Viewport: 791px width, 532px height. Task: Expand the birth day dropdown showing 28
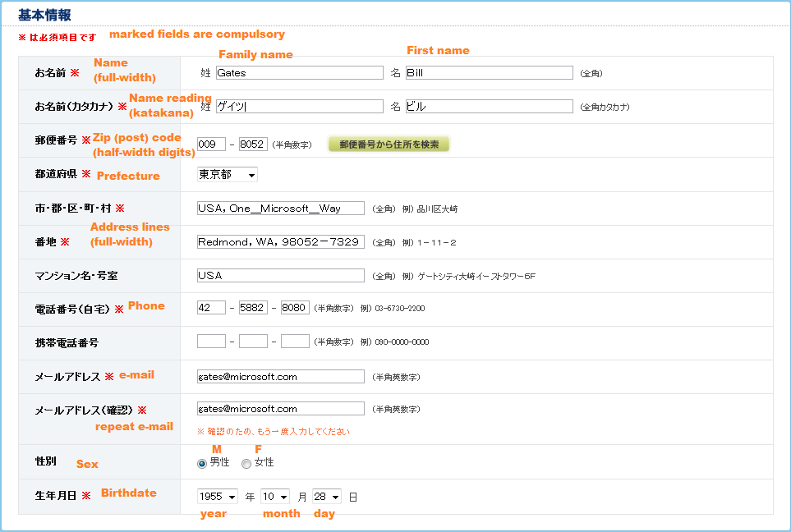pos(326,497)
